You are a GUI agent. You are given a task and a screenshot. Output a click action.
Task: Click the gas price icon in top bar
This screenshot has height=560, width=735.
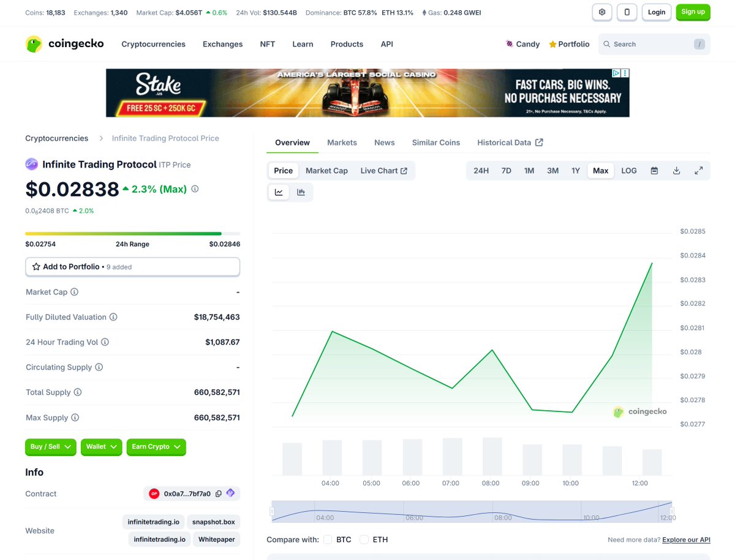tap(424, 12)
